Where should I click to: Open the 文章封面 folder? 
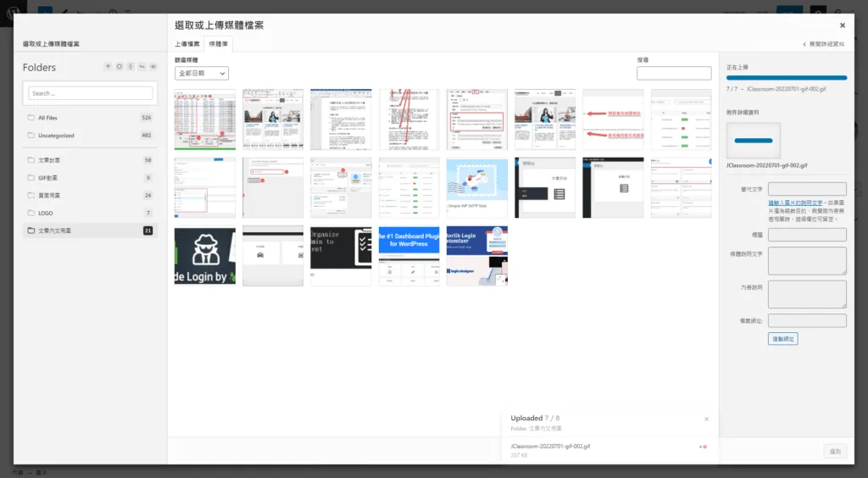(x=90, y=160)
